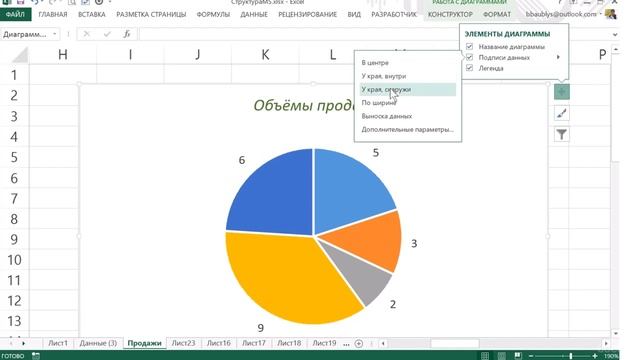
Task: Switch to the ФОРМАТ chart tab
Action: click(497, 14)
